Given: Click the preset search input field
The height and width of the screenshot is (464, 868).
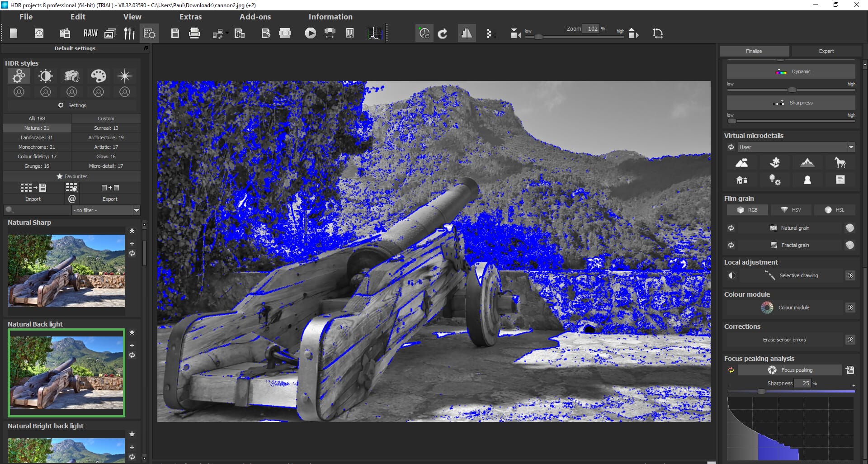Looking at the screenshot, I should point(37,210).
